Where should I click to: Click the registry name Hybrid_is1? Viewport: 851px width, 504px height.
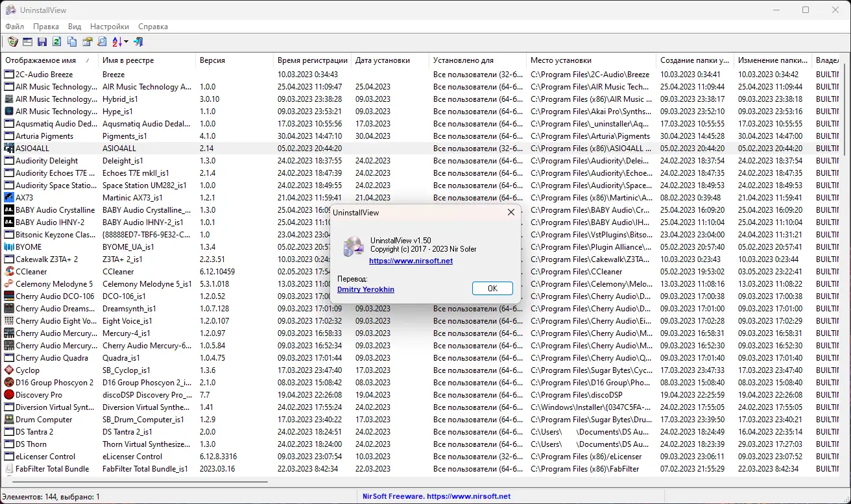click(120, 99)
